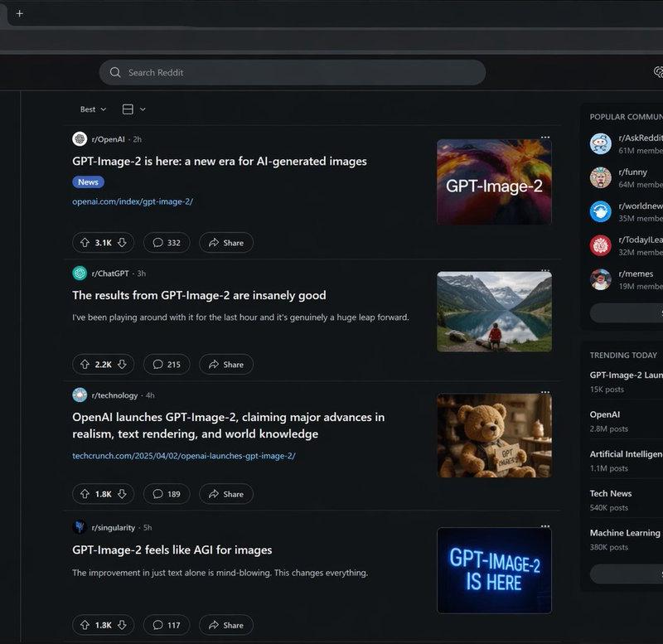Upvote the AGI for images post
Screen dimensions: 663x644
85,625
